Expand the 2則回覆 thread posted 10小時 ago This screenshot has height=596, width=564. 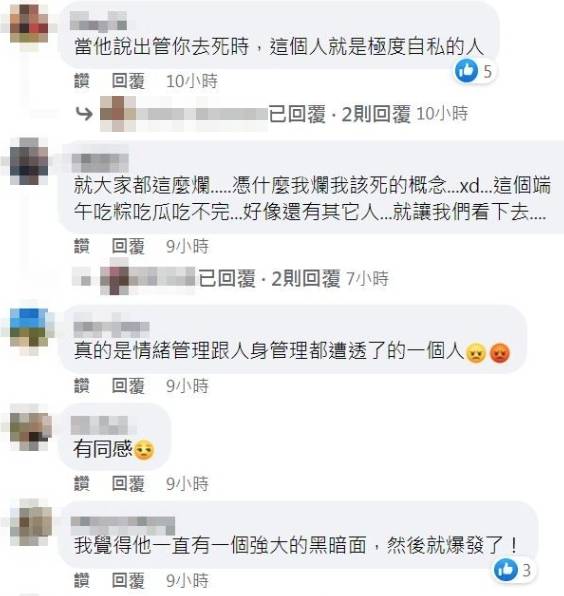376,114
